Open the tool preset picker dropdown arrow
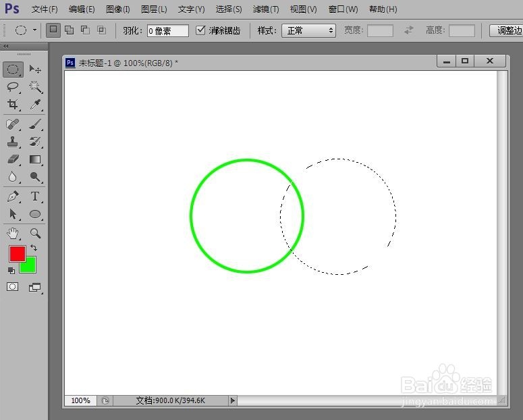523x420 pixels. 34,30
